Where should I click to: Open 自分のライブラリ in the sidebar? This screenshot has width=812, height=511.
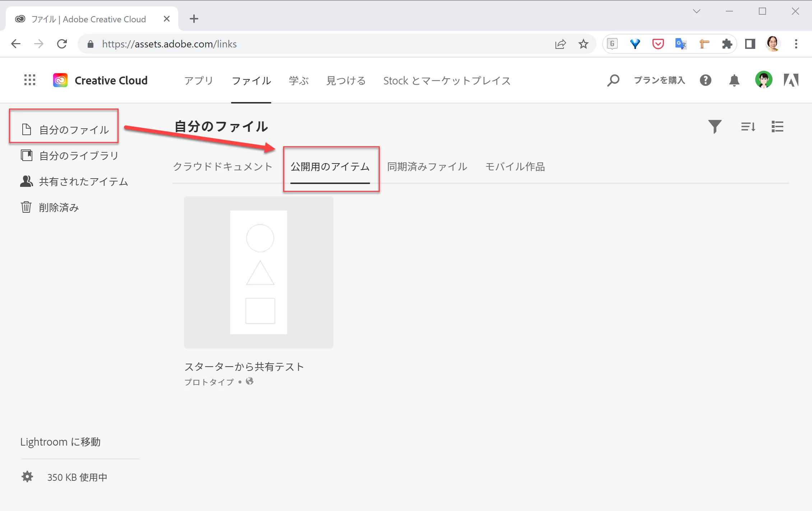pos(78,156)
